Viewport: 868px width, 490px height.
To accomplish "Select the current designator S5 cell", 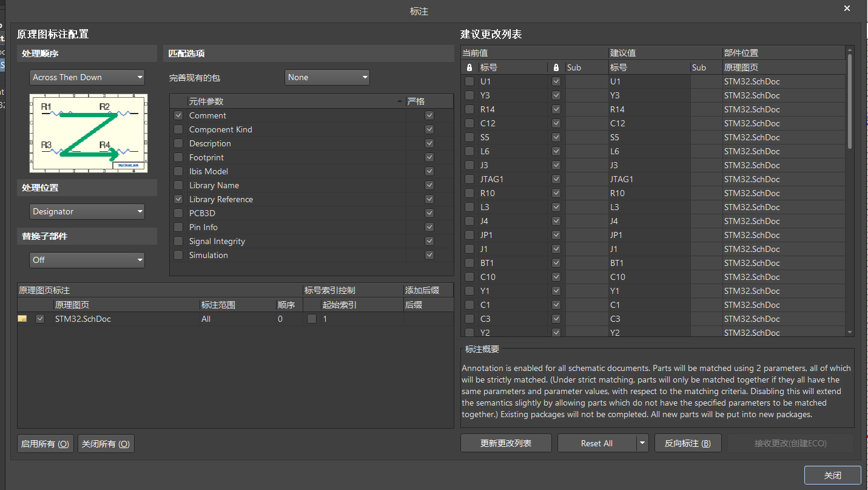I will 513,137.
